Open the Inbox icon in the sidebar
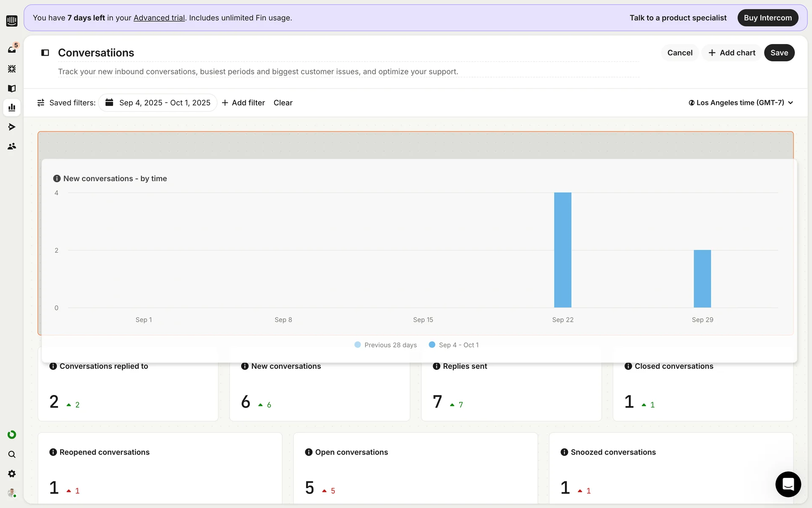 click(12, 50)
